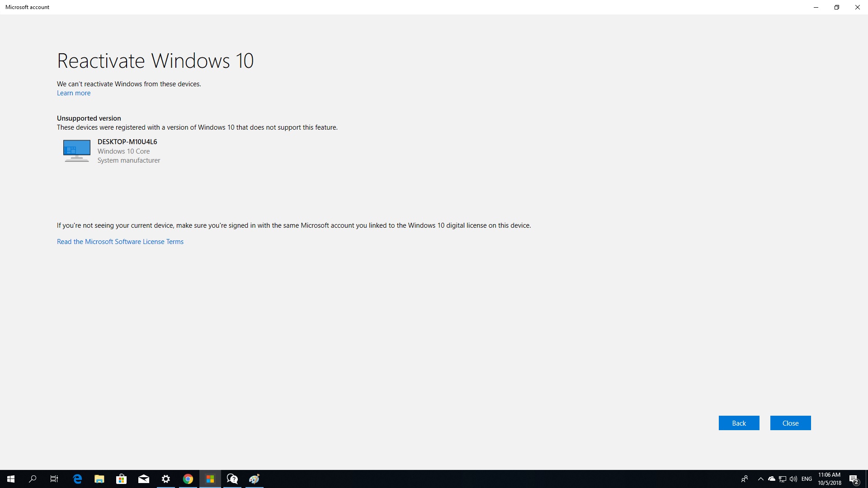Open network status tray icon
The image size is (868, 488).
click(783, 479)
